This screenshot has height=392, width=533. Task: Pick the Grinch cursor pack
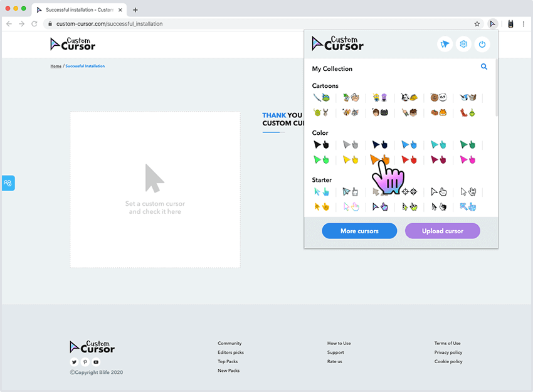(468, 112)
